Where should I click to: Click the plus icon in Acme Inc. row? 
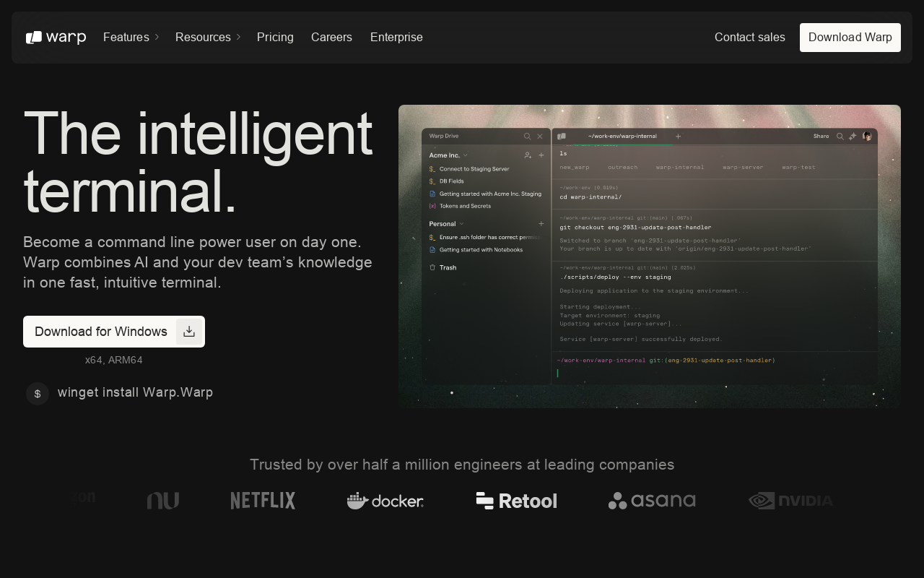point(541,155)
